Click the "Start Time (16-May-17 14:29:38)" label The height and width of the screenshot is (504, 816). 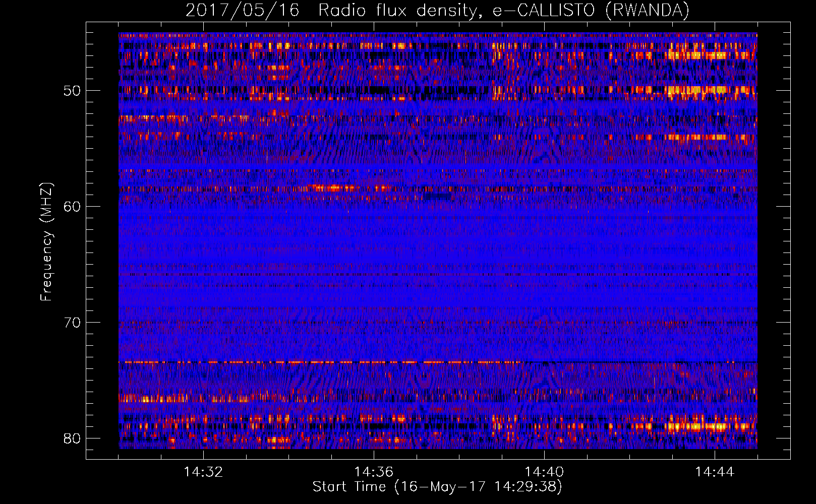tap(437, 487)
